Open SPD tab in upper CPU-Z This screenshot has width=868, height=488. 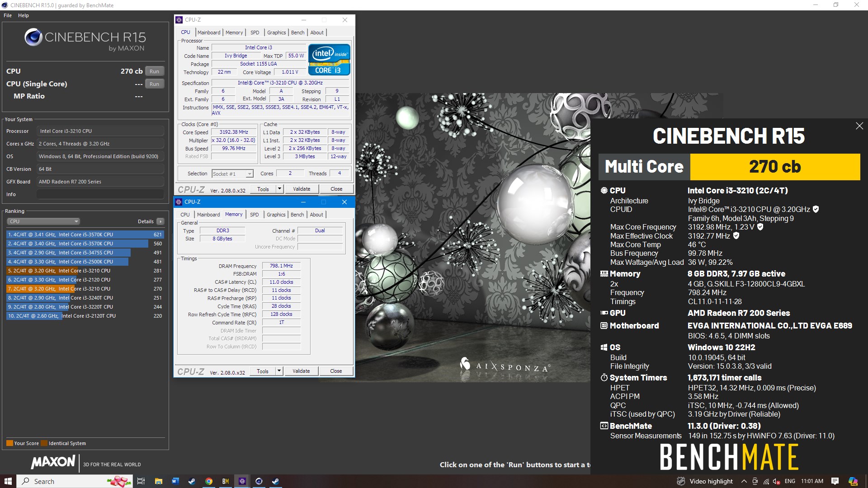pyautogui.click(x=255, y=33)
